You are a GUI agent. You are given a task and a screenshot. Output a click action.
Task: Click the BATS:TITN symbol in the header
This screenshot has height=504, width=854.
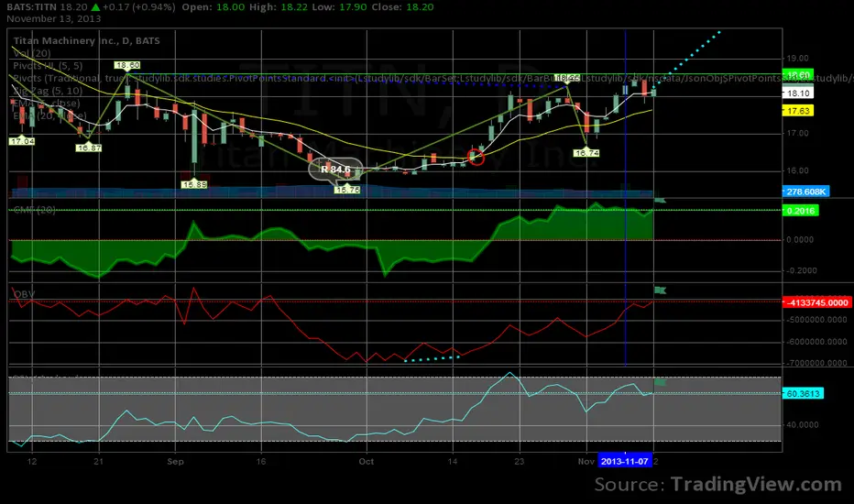coord(32,7)
